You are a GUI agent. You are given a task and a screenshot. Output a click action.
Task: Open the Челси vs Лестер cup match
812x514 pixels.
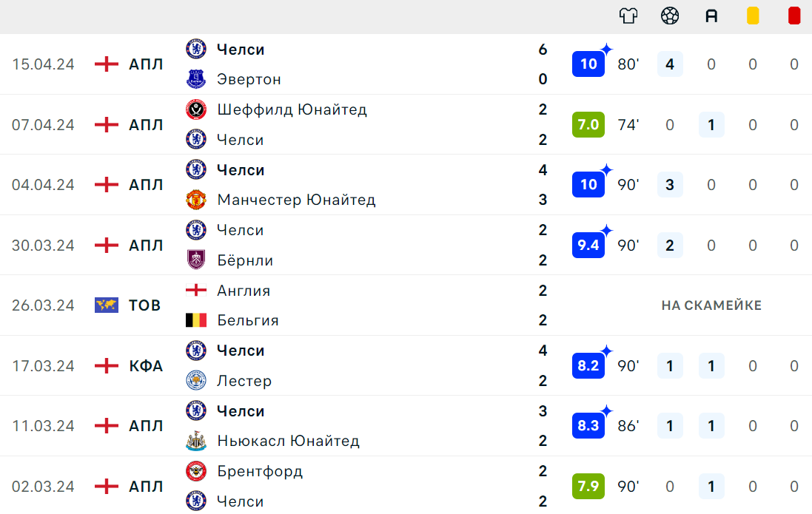tap(406, 365)
